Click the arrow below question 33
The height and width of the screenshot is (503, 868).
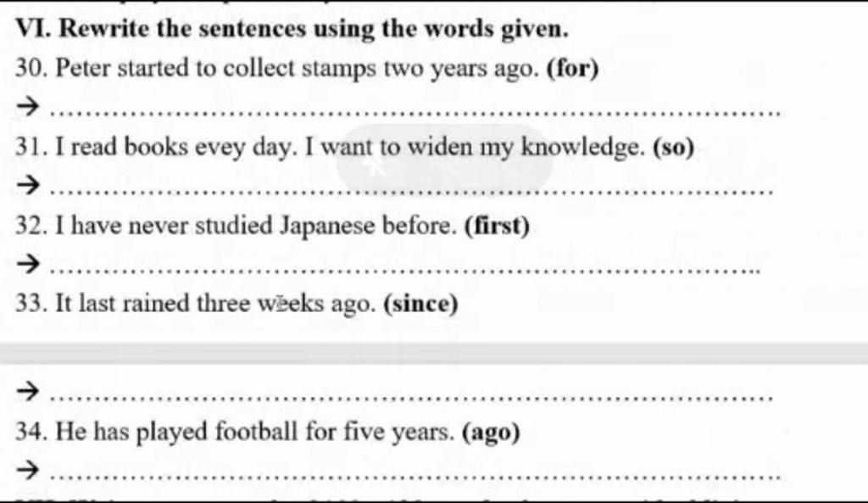(27, 391)
